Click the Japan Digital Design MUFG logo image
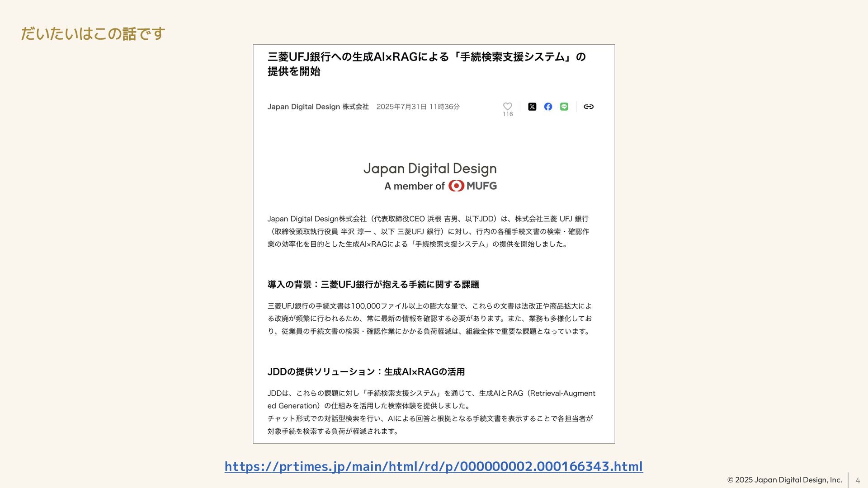This screenshot has height=488, width=868. [430, 177]
